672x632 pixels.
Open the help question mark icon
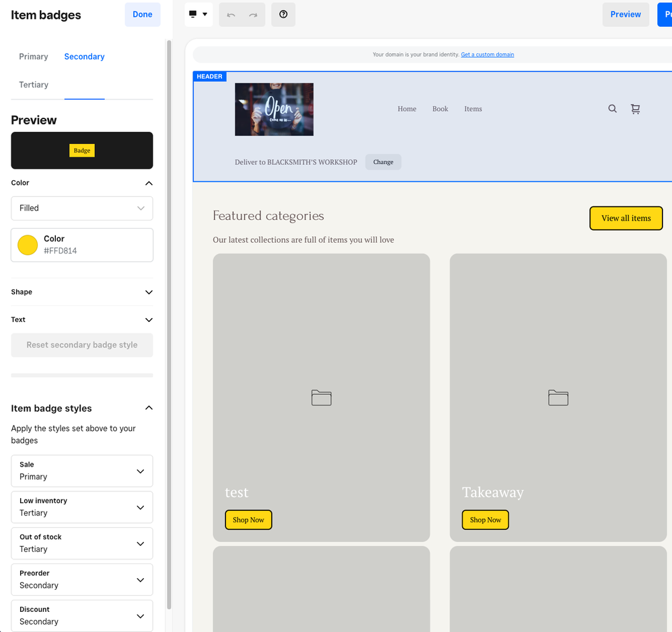(283, 15)
